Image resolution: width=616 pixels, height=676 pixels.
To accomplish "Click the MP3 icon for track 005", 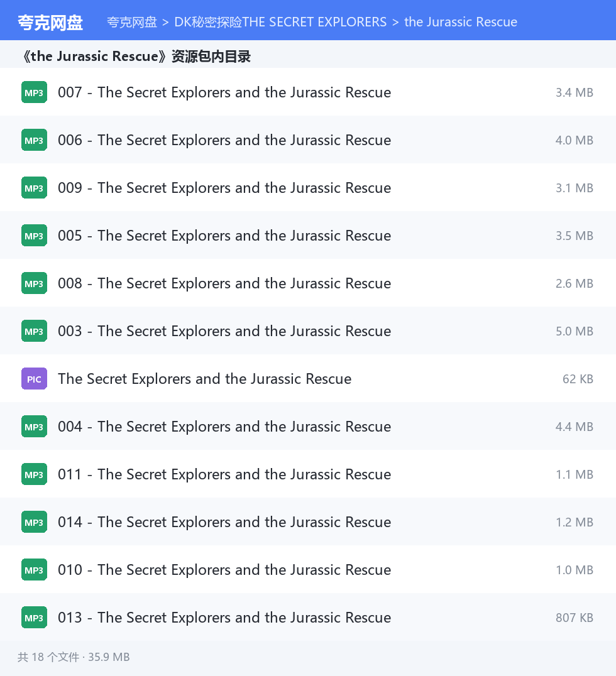I will pos(34,236).
